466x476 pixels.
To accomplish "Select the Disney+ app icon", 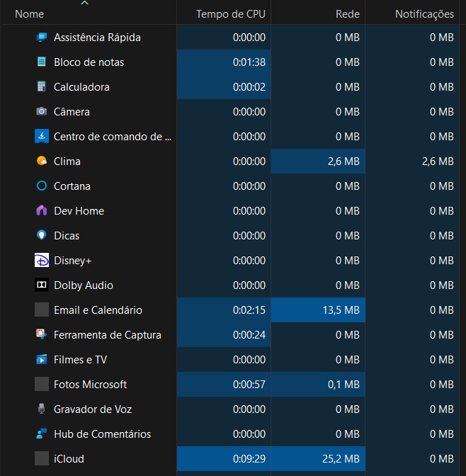I will [42, 261].
